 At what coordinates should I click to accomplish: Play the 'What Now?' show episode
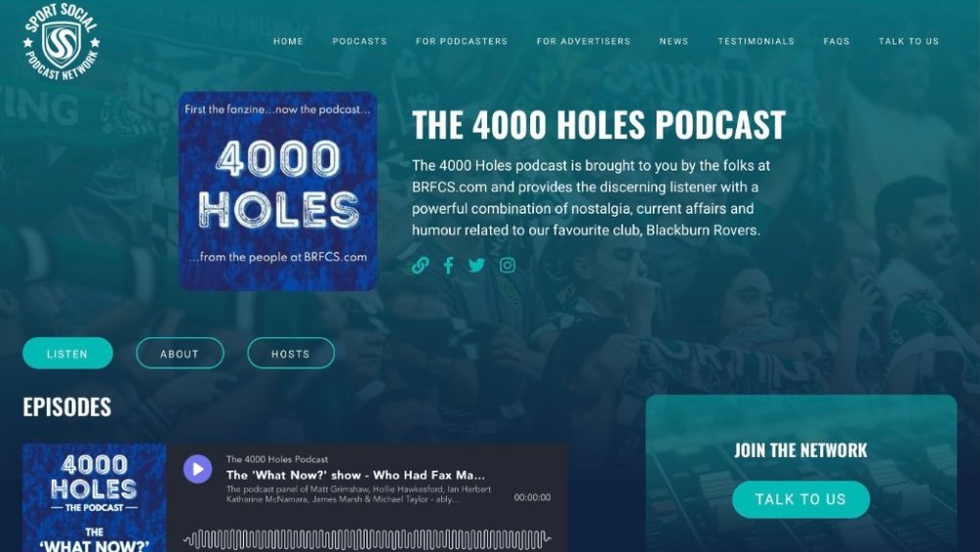(198, 469)
